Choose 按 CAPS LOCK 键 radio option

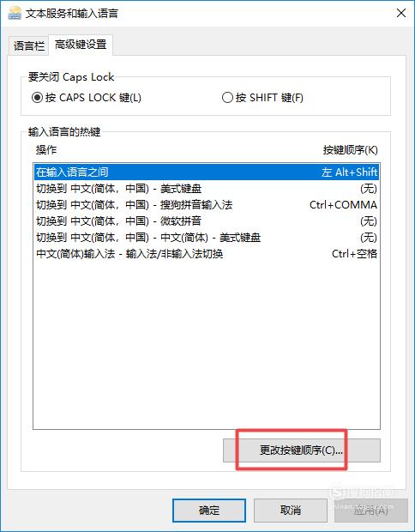[x=87, y=98]
